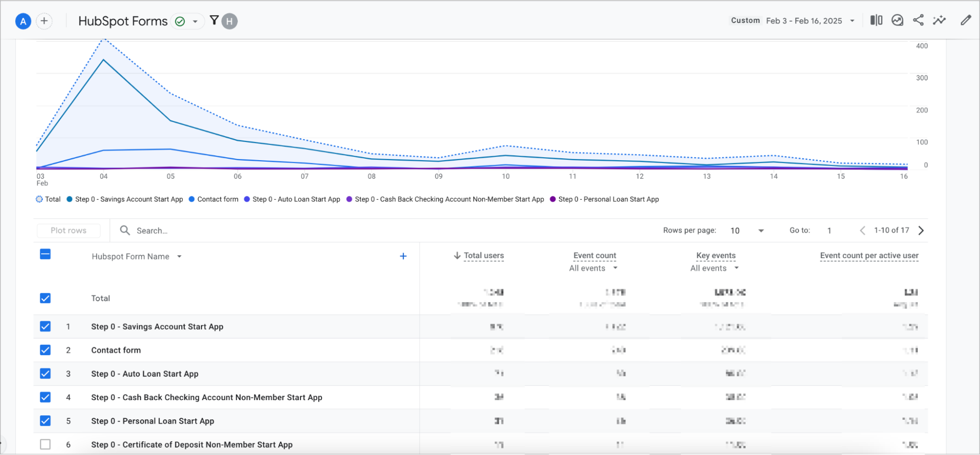This screenshot has width=980, height=455.
Task: Toggle the select-all header checkbox
Action: (45, 254)
